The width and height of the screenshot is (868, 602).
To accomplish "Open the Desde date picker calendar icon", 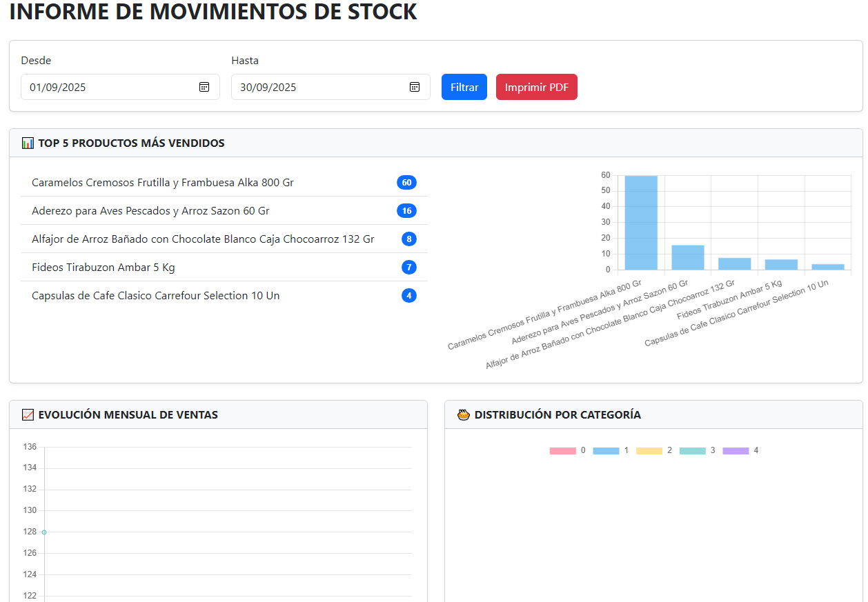I will [204, 87].
